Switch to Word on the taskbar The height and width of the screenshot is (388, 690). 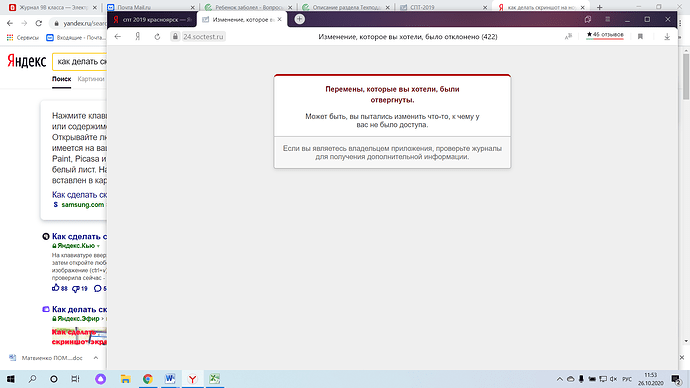point(170,379)
